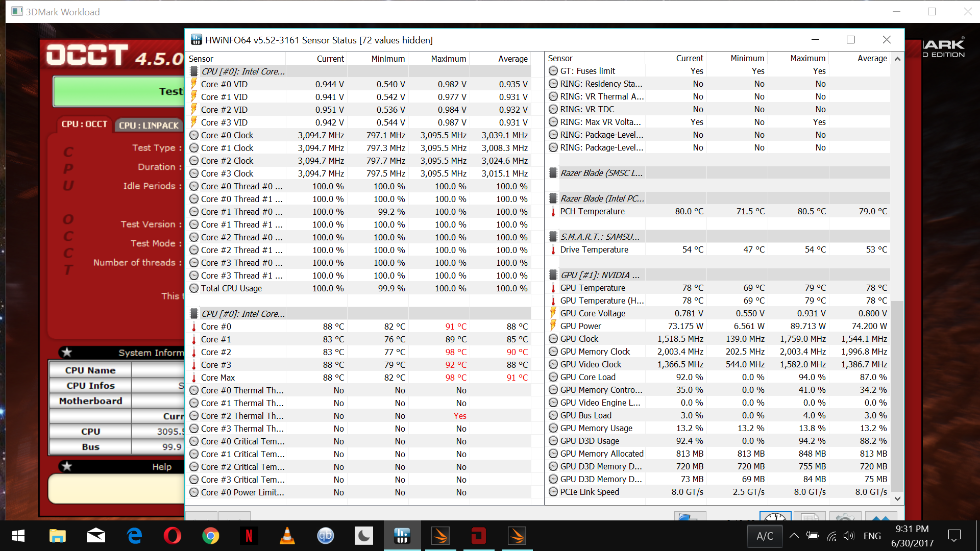The height and width of the screenshot is (551, 980).
Task: Click thermometer icon beside Drive Temperature
Action: (553, 249)
